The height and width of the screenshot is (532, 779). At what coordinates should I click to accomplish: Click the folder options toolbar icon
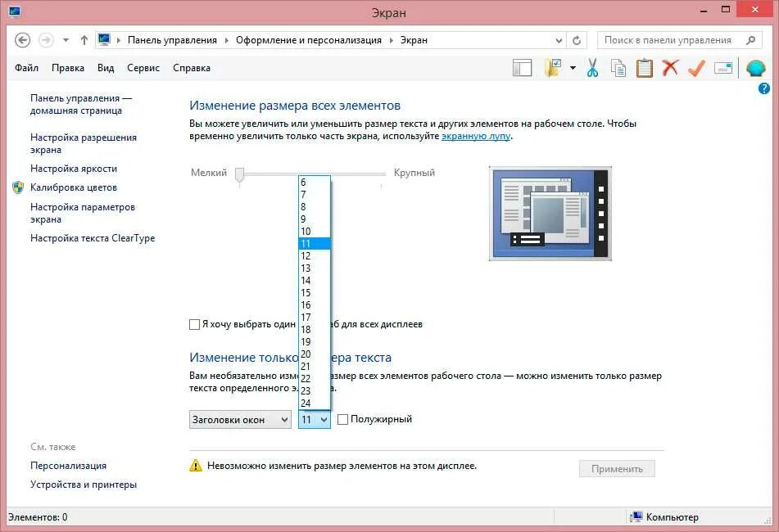[x=553, y=68]
